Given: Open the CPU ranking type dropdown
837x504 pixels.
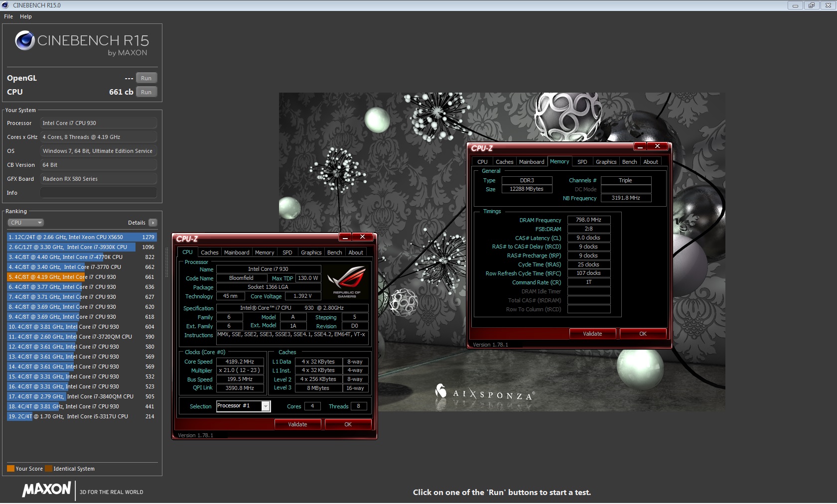Looking at the screenshot, I should (25, 223).
